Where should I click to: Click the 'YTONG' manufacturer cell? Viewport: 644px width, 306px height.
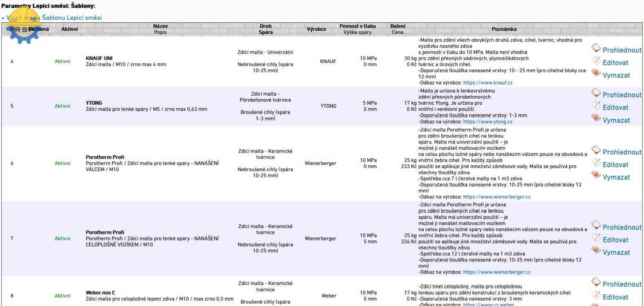(329, 106)
